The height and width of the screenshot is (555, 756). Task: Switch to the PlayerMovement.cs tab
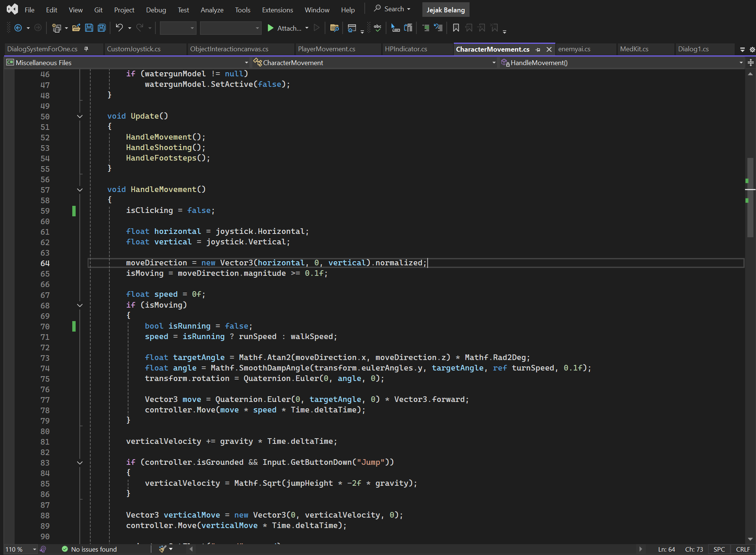tap(326, 49)
